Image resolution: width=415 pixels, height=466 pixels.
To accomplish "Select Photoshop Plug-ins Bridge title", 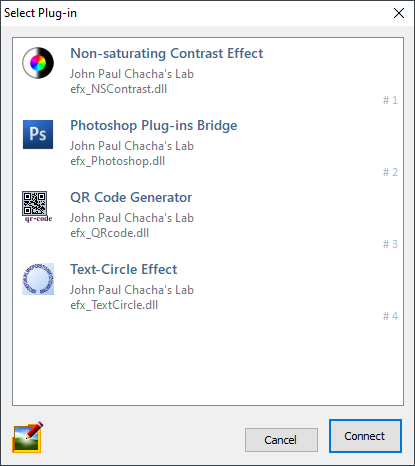I will click(154, 126).
